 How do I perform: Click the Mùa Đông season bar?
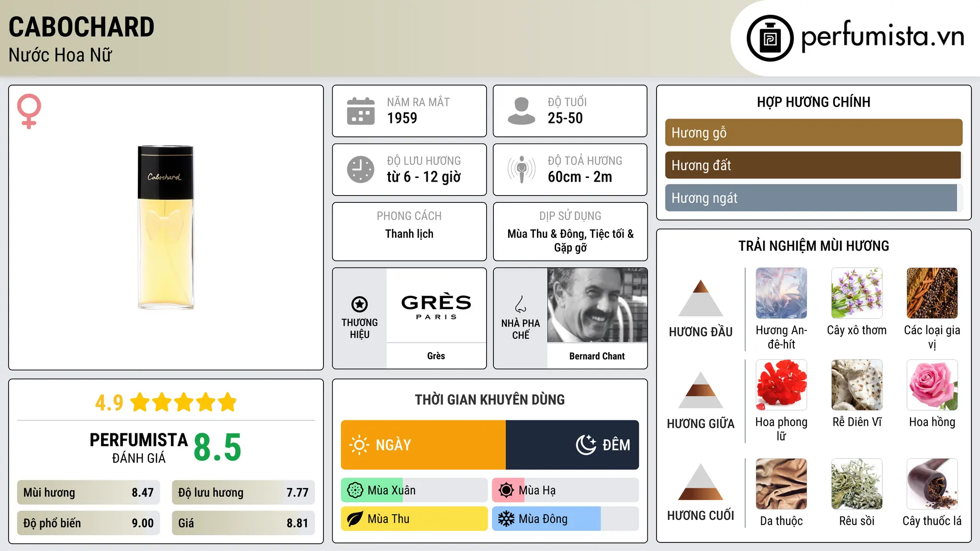[566, 519]
